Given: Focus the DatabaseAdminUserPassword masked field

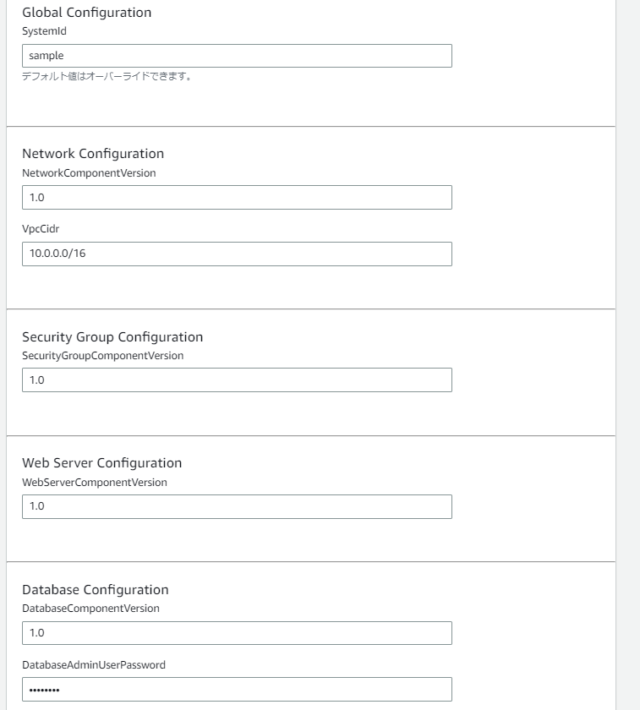Looking at the screenshot, I should (237, 690).
